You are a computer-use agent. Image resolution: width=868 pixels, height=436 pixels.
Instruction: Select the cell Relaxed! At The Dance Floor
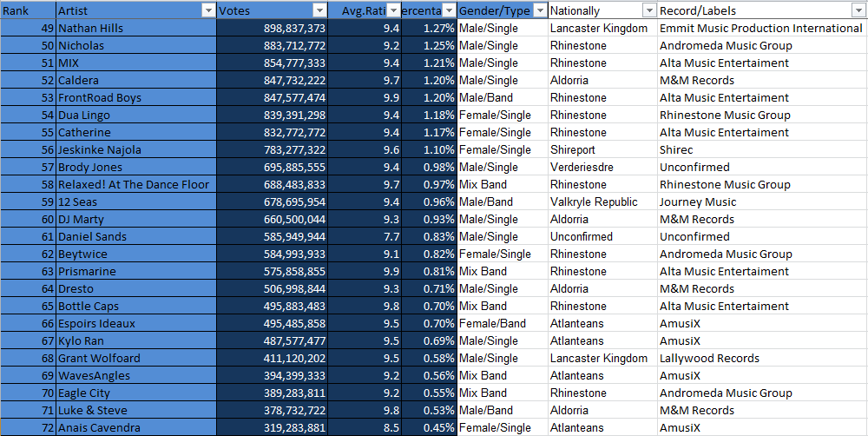(135, 184)
